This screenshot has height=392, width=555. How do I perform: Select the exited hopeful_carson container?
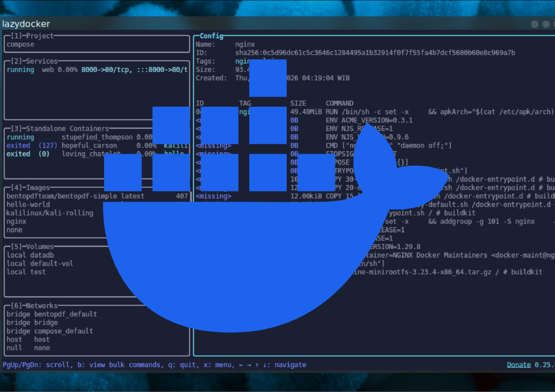[x=89, y=146]
